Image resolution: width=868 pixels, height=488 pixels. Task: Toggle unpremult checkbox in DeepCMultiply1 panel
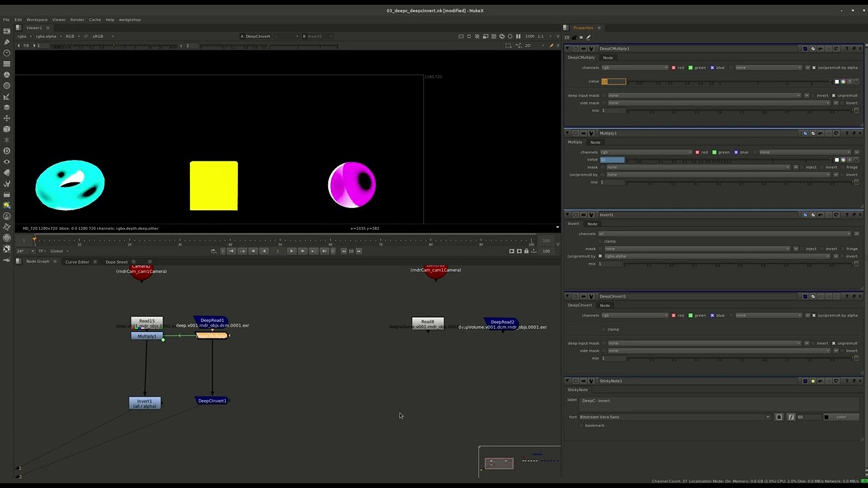click(833, 96)
